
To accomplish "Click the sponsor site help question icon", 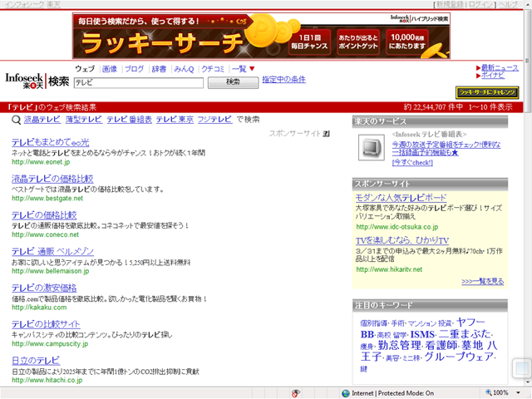I will tap(326, 133).
